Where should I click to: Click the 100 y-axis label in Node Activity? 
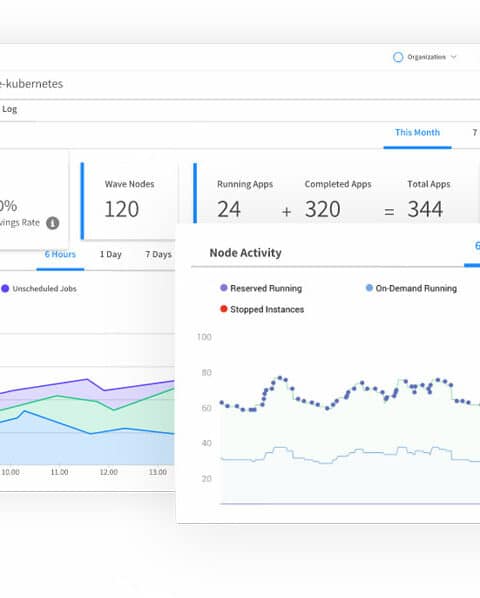[x=204, y=337]
